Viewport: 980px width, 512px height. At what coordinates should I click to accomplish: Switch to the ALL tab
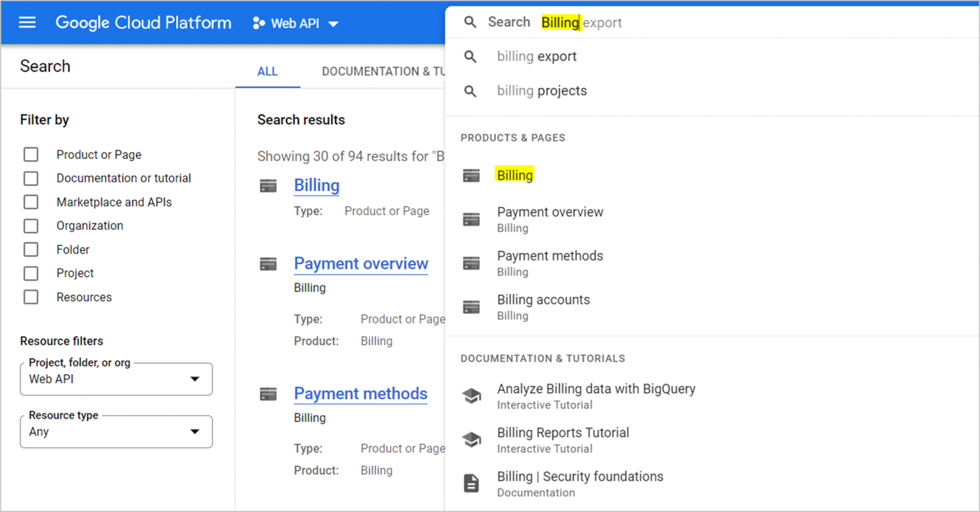(267, 72)
